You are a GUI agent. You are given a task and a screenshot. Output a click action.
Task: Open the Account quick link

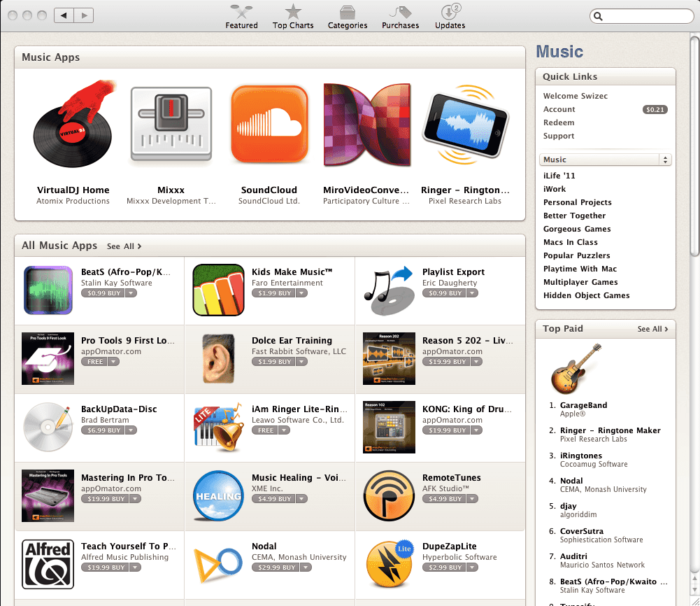[x=559, y=109]
